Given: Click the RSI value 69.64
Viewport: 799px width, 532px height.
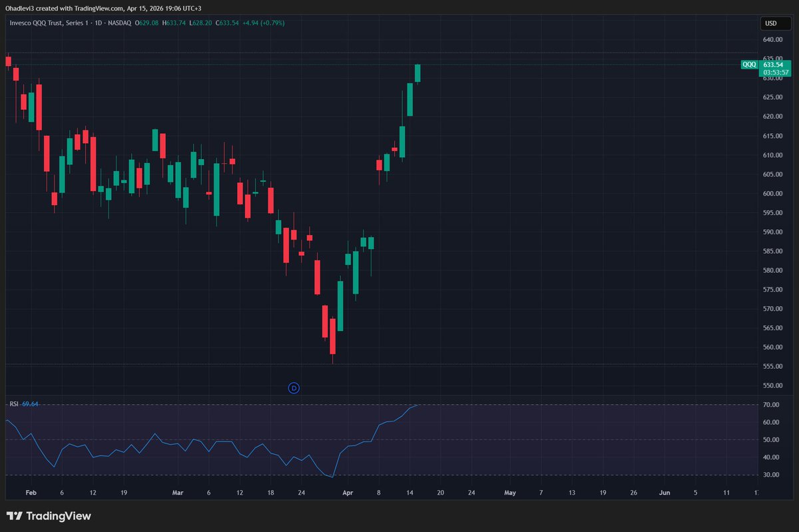Looking at the screenshot, I should click(30, 403).
